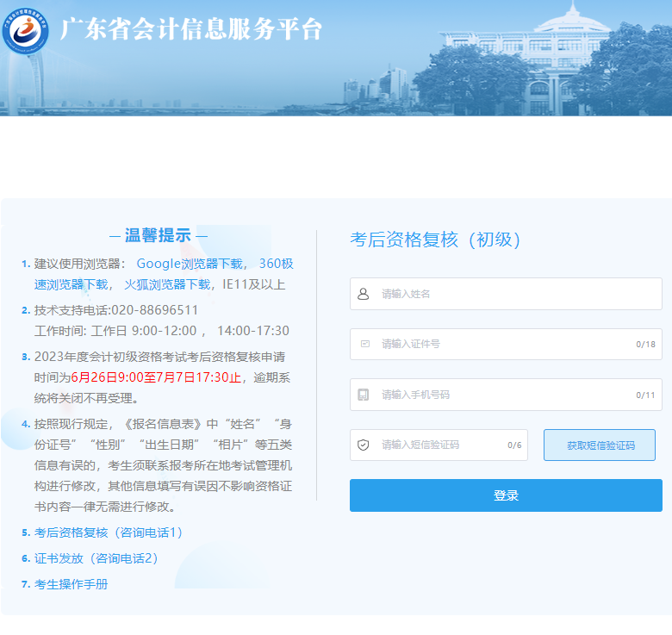Open the 火狐浏览器下载 link
672x635 pixels.
(x=167, y=284)
